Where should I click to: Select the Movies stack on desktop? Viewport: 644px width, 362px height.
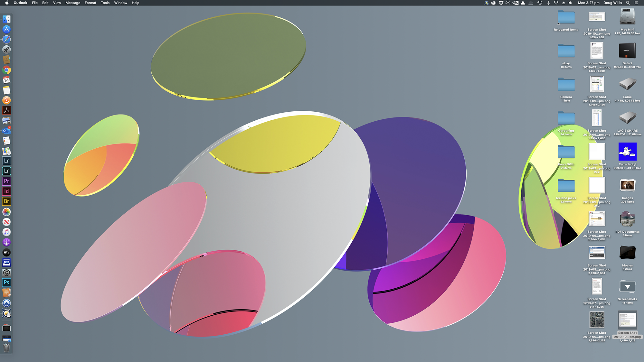[x=627, y=253]
